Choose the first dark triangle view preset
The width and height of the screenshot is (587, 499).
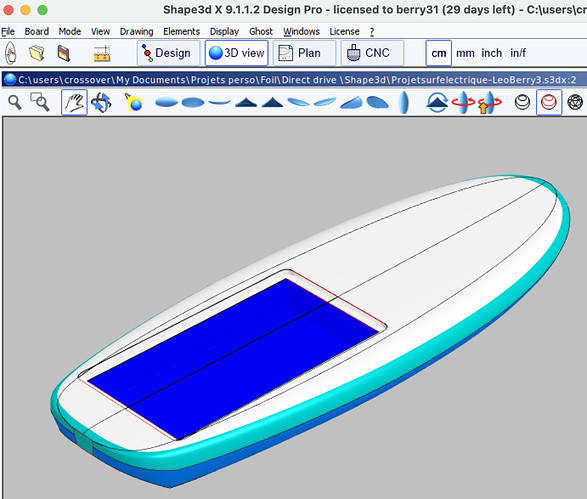[x=246, y=102]
